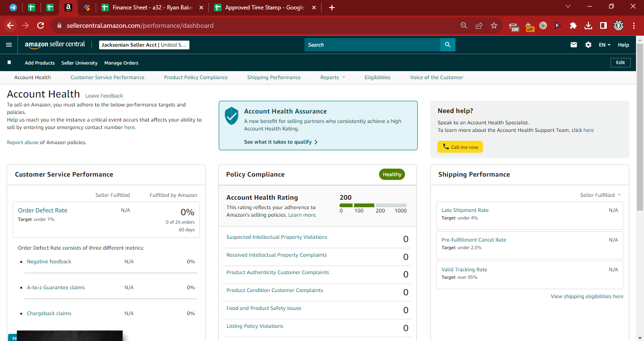Toggle the browser side panel icon
This screenshot has height=341, width=644.
[x=603, y=25]
